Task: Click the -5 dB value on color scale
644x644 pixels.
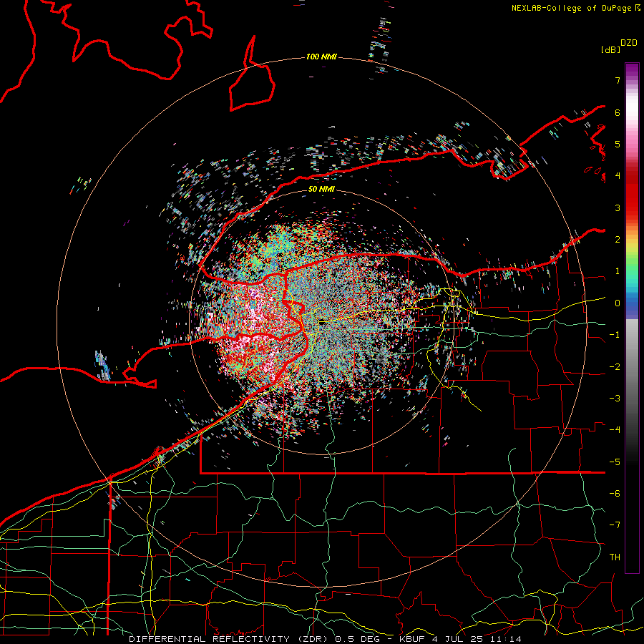Action: point(615,462)
